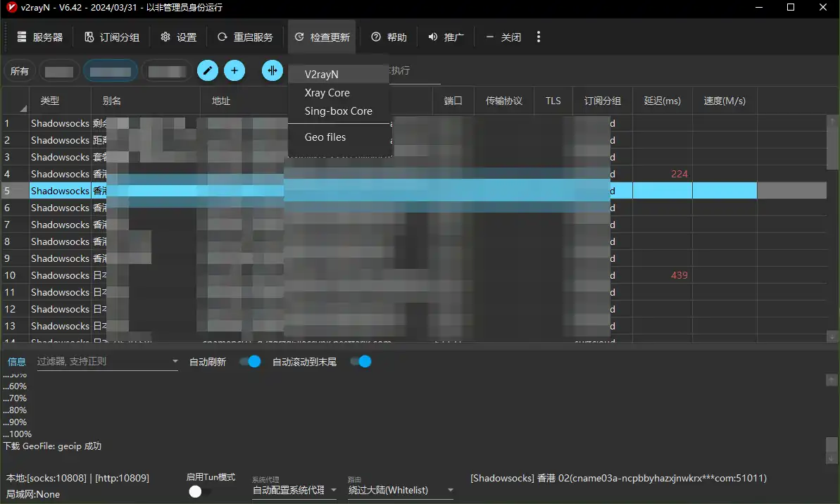Sort by 别名 alias column header

click(146, 101)
